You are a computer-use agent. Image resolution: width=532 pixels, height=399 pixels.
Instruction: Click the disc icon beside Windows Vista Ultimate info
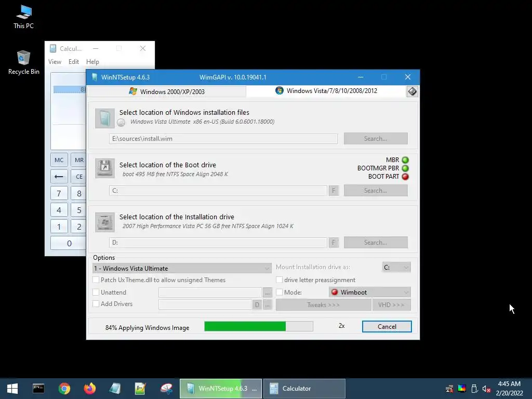pos(121,123)
